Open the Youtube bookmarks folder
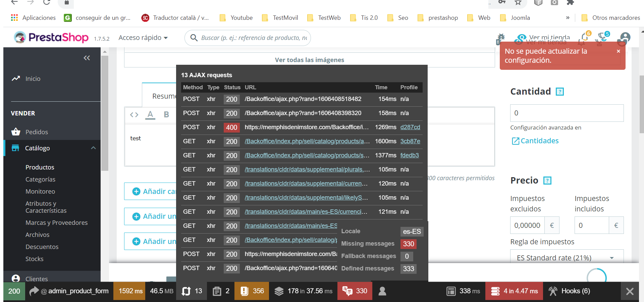 click(236, 18)
